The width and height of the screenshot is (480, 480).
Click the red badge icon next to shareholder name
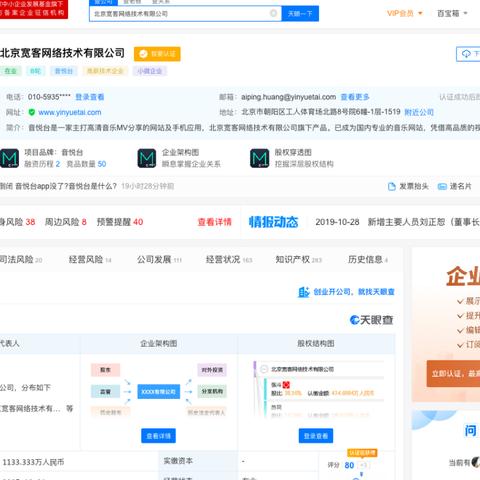click(286, 385)
